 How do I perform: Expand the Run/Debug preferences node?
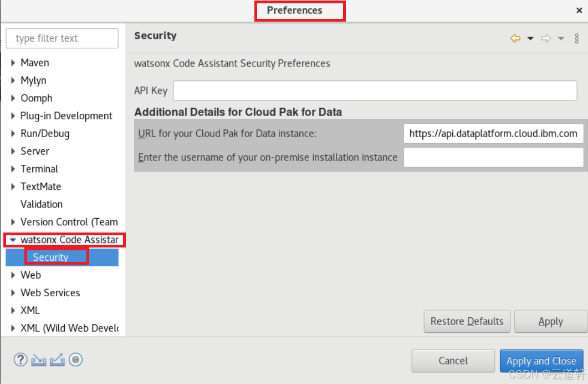[x=13, y=134]
